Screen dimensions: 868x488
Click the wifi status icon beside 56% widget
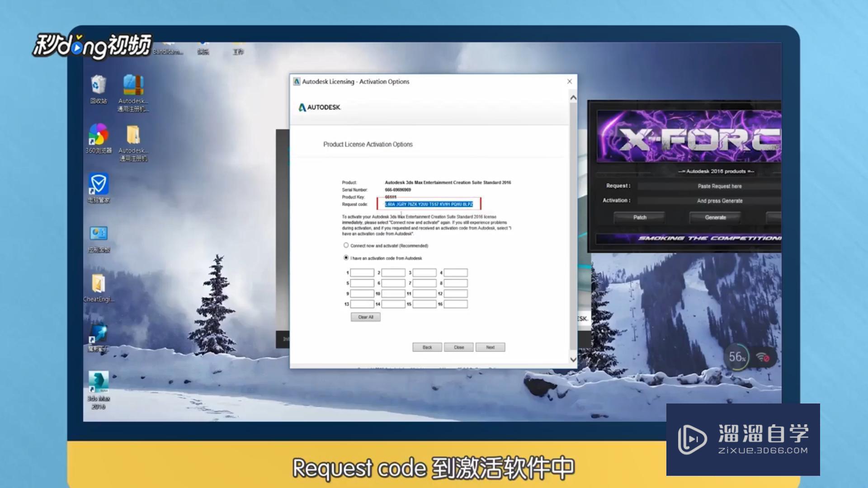coord(763,358)
